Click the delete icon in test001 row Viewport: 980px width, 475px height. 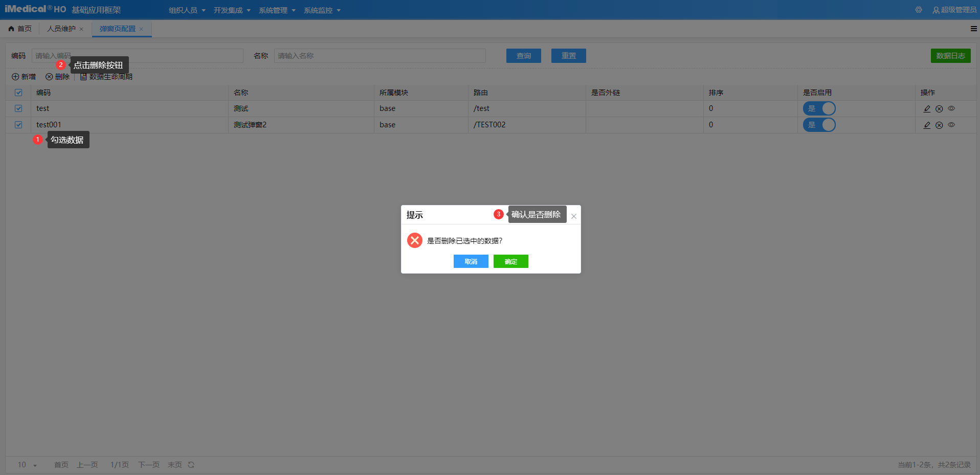coord(939,125)
